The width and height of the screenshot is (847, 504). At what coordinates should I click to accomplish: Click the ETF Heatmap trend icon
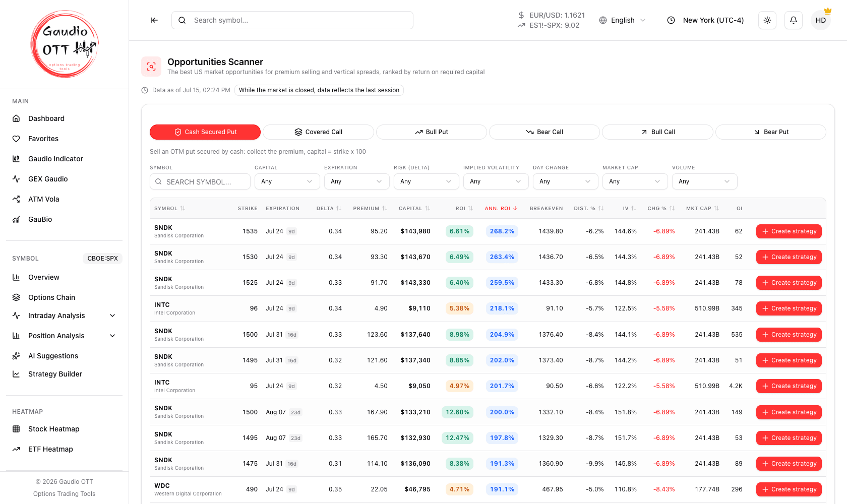16,449
